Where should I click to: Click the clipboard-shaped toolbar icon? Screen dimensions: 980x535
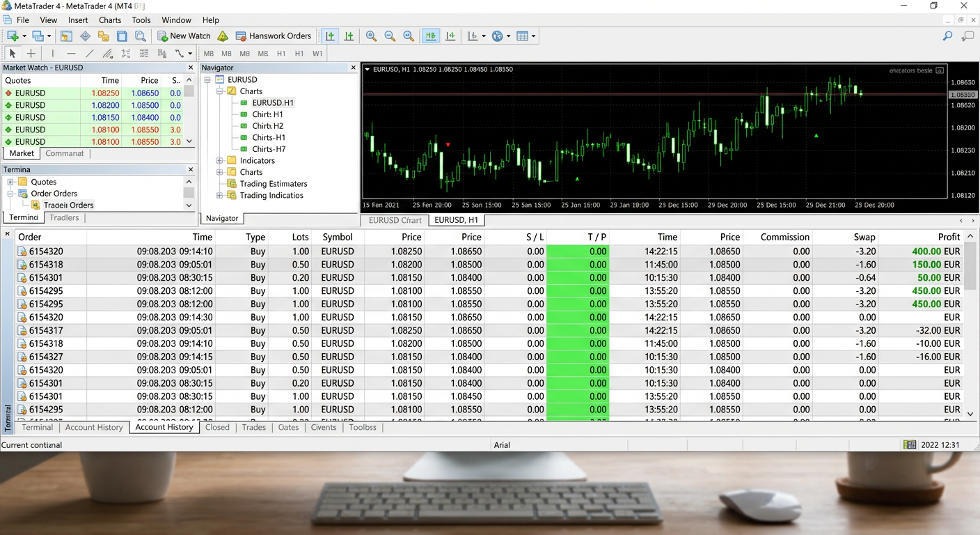122,36
